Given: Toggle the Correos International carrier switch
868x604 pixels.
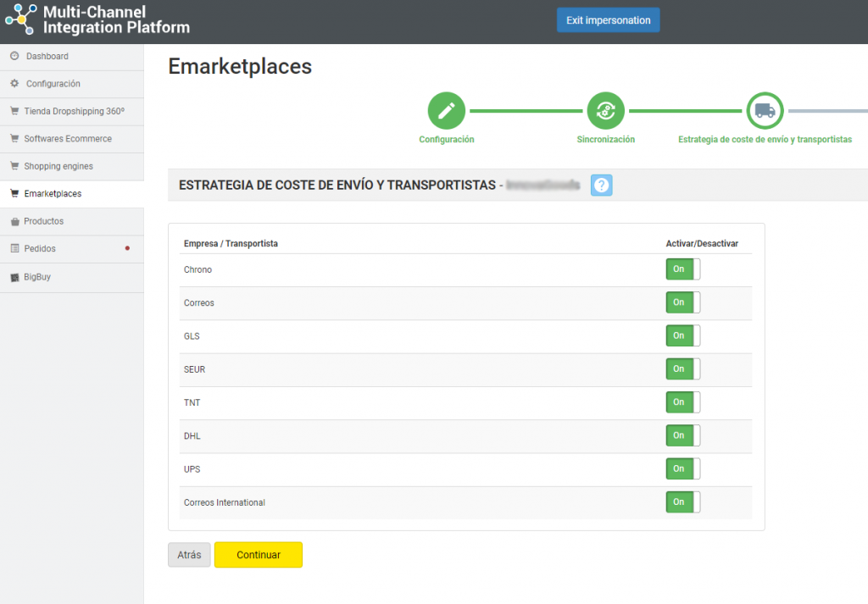Looking at the screenshot, I should click(682, 502).
